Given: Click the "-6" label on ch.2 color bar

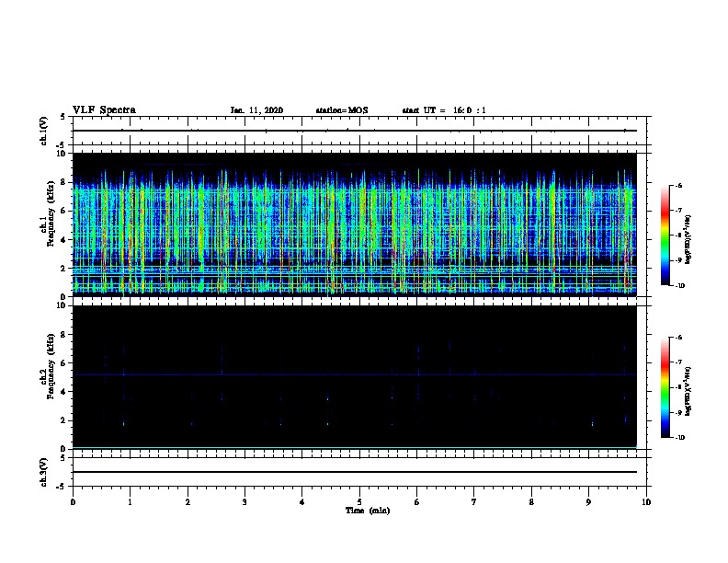Looking at the screenshot, I should tap(678, 338).
